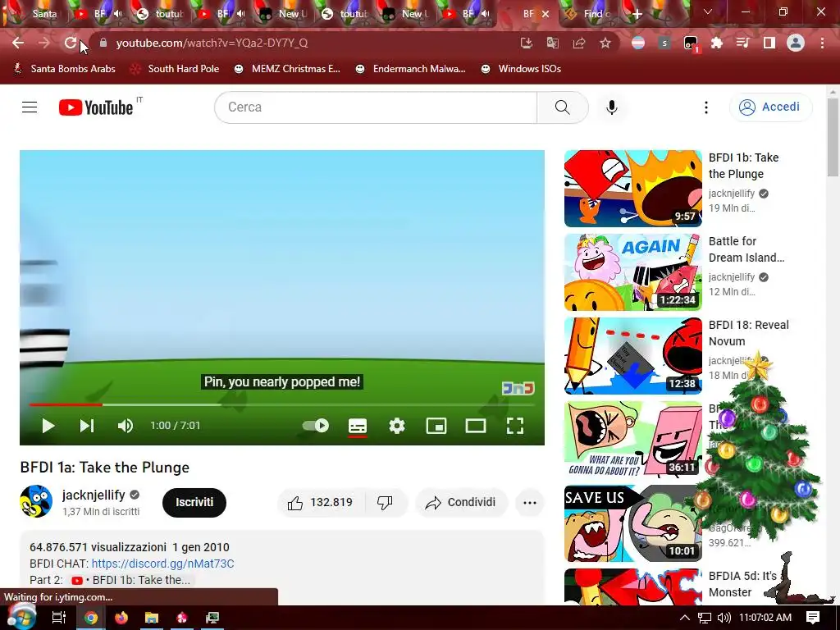
Task: Open File Explorer from taskbar
Action: click(152, 618)
